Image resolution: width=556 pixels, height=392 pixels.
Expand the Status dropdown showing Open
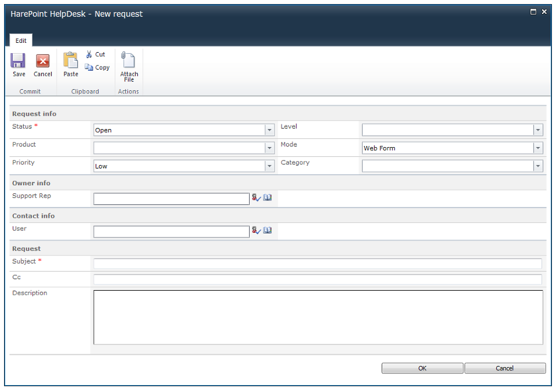click(269, 130)
